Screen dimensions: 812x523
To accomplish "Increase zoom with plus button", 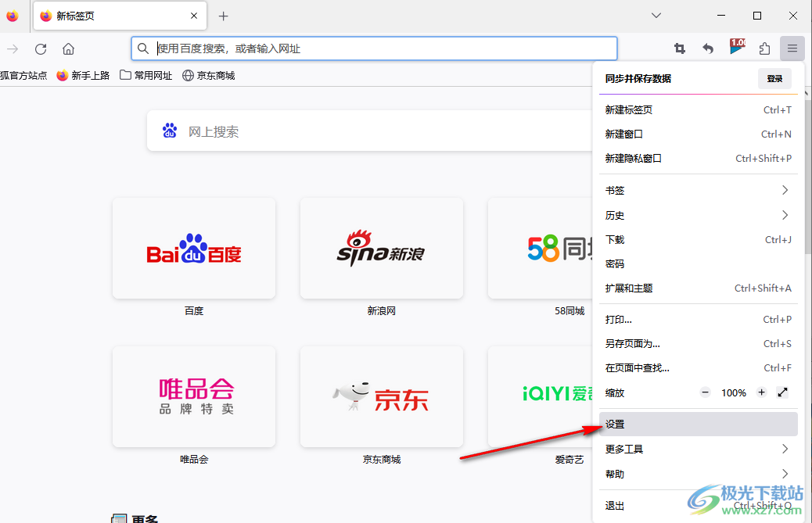I will point(761,392).
